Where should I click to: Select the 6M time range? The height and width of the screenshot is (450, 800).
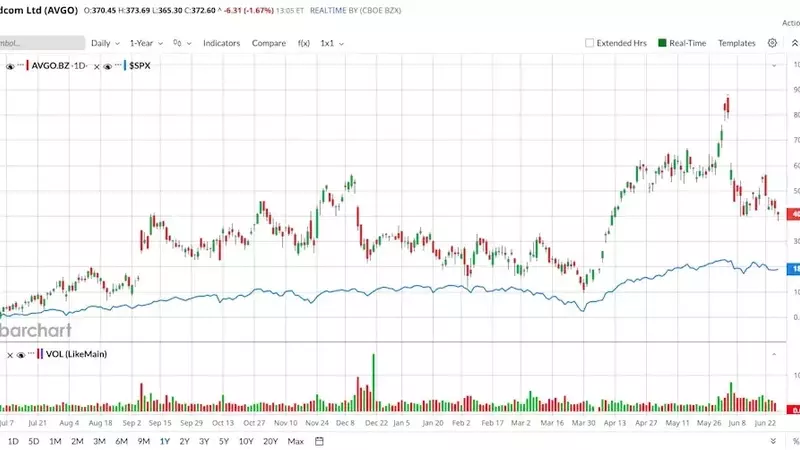(x=121, y=441)
